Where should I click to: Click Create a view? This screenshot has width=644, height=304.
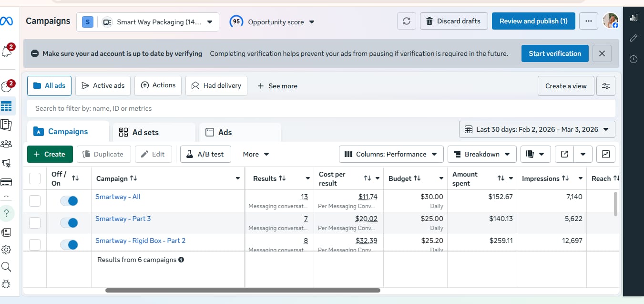pos(566,86)
